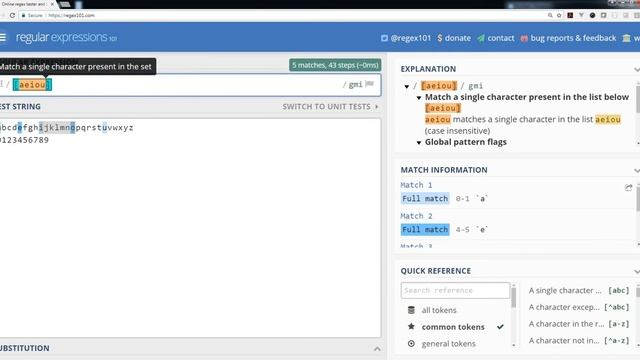Close the regex tester browser tab

(52, 4)
